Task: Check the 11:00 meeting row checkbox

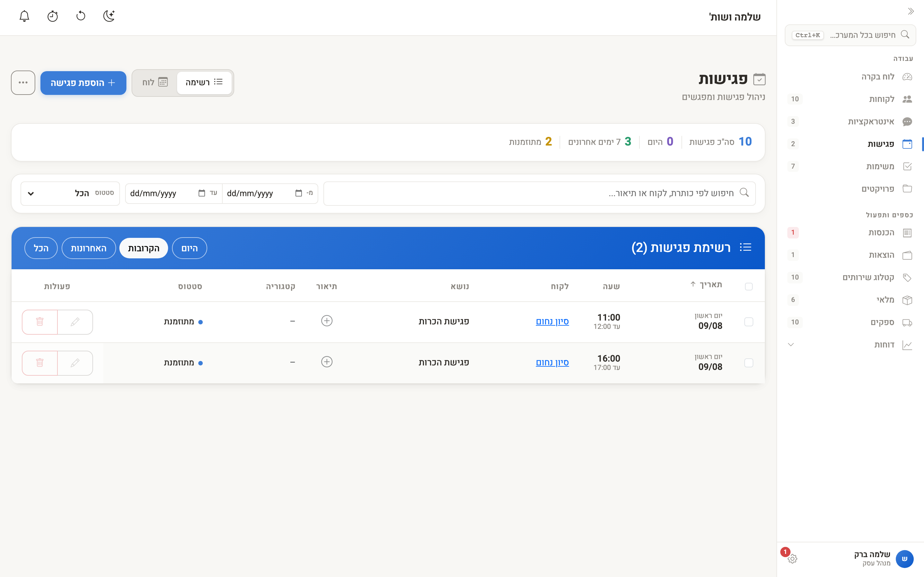Action: [x=749, y=322]
